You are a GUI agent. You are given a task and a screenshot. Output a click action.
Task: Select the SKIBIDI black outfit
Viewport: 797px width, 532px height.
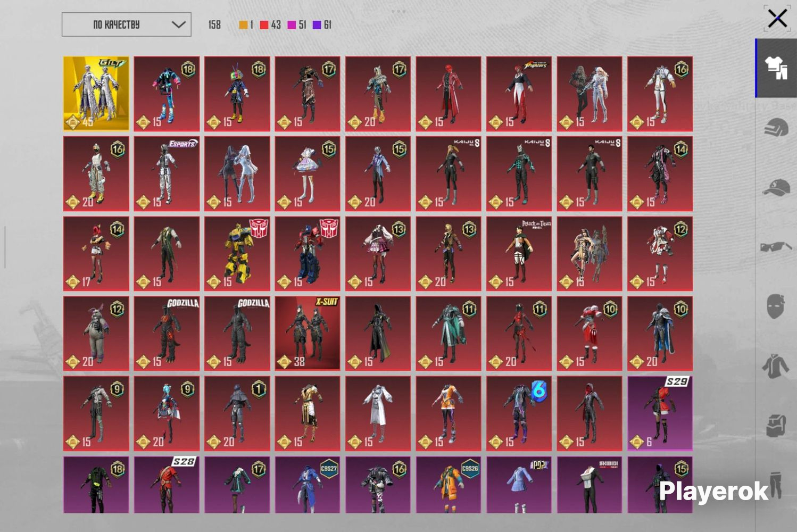(590, 485)
